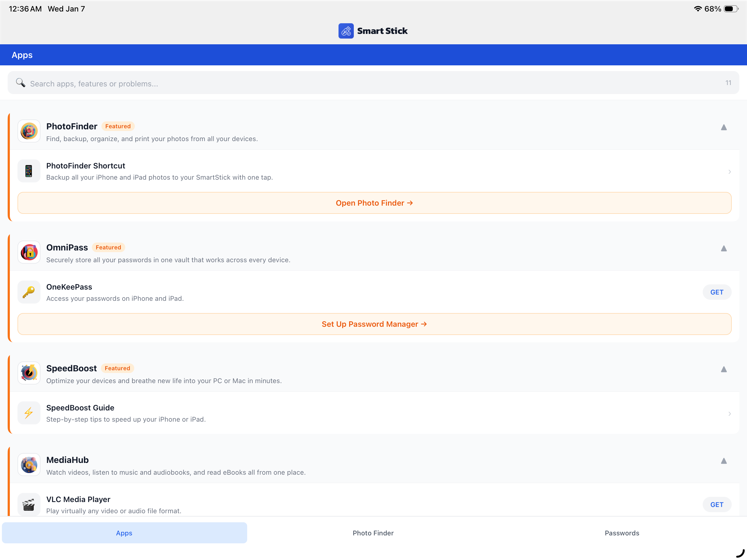Image resolution: width=747 pixels, height=560 pixels.
Task: Tap the result count 11
Action: coord(728,83)
